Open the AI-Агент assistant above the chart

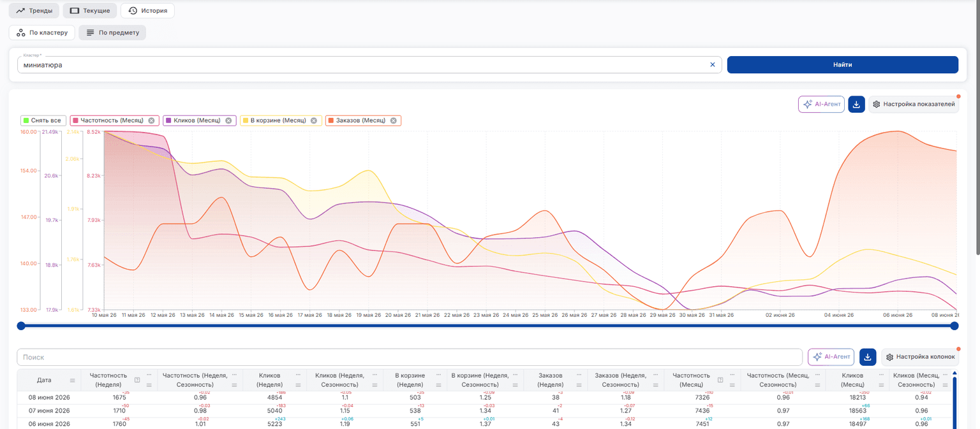point(821,105)
